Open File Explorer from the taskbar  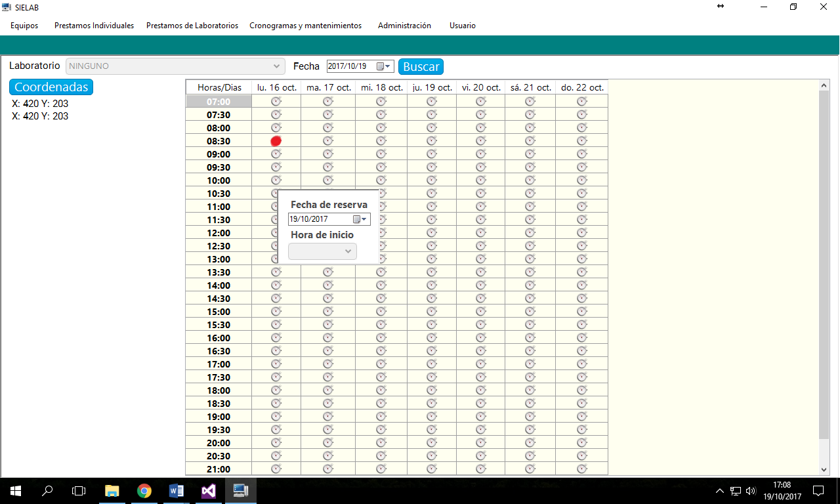112,491
